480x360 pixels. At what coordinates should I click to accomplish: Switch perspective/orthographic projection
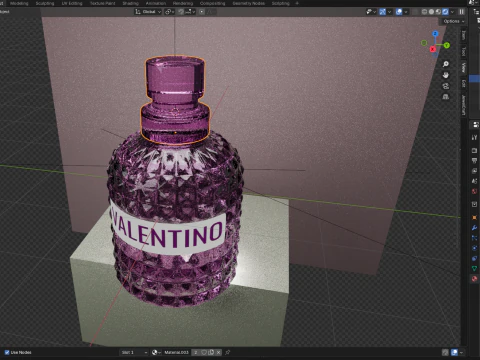pos(446,97)
